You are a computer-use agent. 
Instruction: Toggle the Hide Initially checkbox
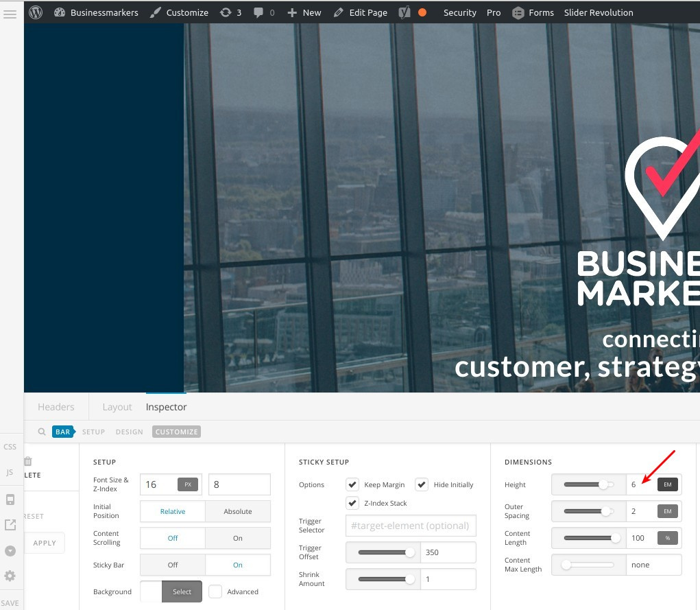click(x=422, y=484)
